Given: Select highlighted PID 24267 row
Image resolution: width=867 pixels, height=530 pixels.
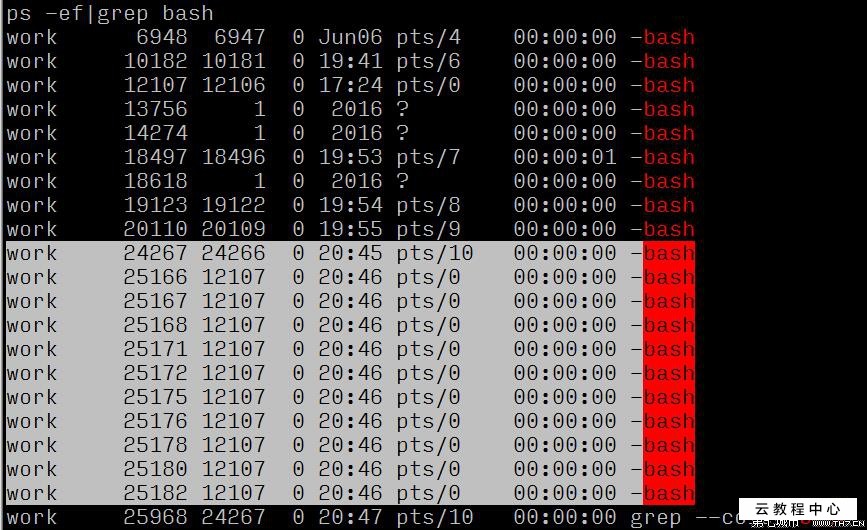Looking at the screenshot, I should pos(351,253).
